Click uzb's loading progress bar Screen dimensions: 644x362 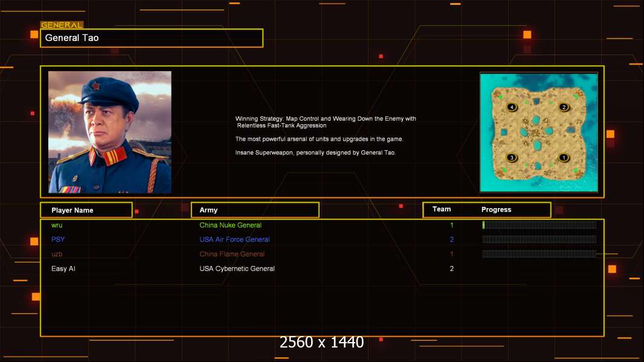click(x=539, y=254)
